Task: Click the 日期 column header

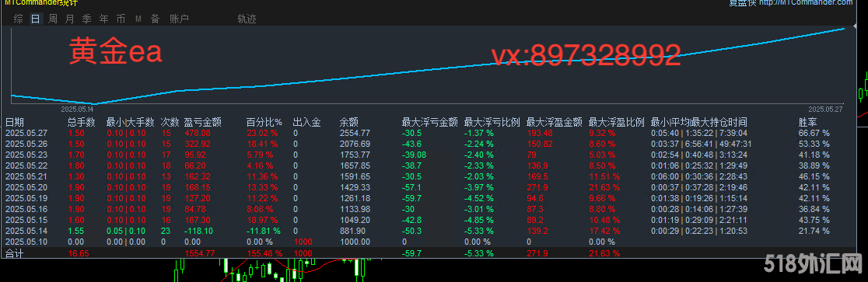Action: pyautogui.click(x=15, y=122)
